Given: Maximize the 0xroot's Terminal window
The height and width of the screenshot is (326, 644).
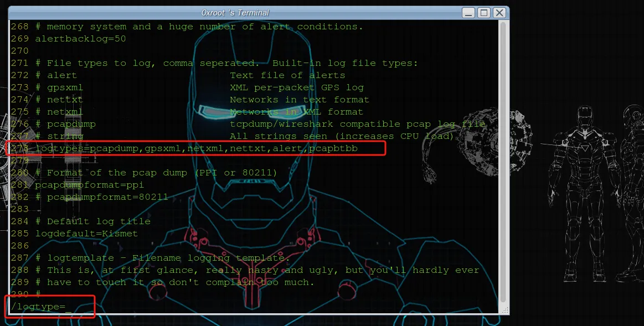Looking at the screenshot, I should (x=484, y=13).
